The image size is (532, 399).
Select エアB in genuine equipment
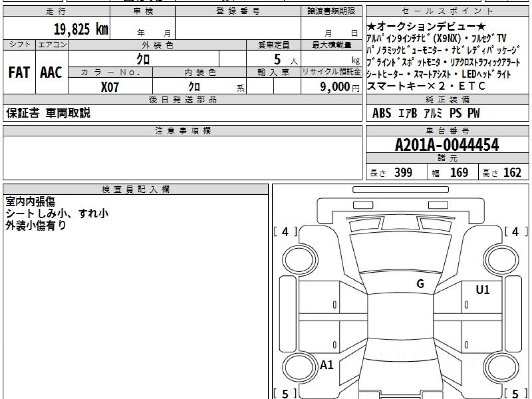pyautogui.click(x=407, y=113)
